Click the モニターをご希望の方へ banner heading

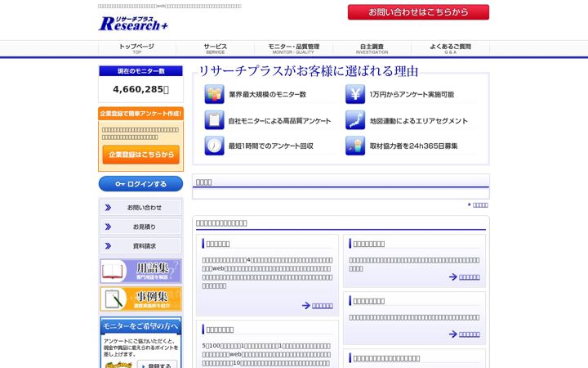click(x=140, y=326)
